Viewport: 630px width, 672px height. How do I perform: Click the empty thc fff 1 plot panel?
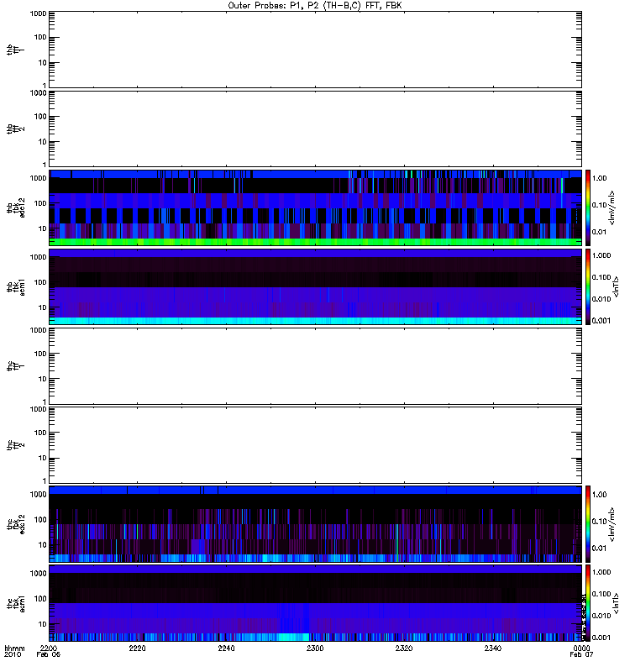click(x=315, y=365)
